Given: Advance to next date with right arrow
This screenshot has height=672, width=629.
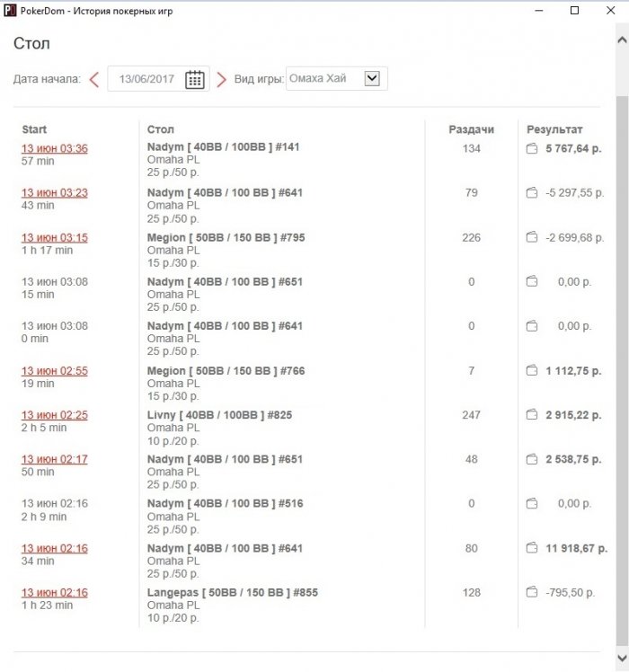Looking at the screenshot, I should pos(221,79).
